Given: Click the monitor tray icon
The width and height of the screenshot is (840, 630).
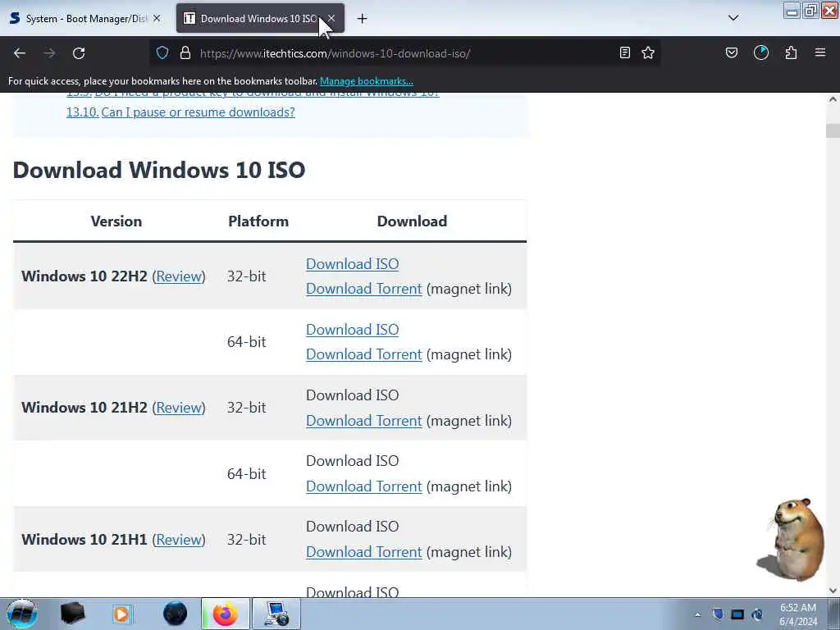Looking at the screenshot, I should click(737, 614).
